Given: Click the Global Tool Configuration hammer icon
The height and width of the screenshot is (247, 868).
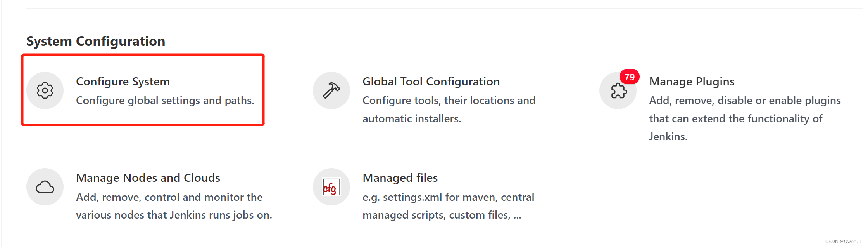Looking at the screenshot, I should pyautogui.click(x=331, y=90).
